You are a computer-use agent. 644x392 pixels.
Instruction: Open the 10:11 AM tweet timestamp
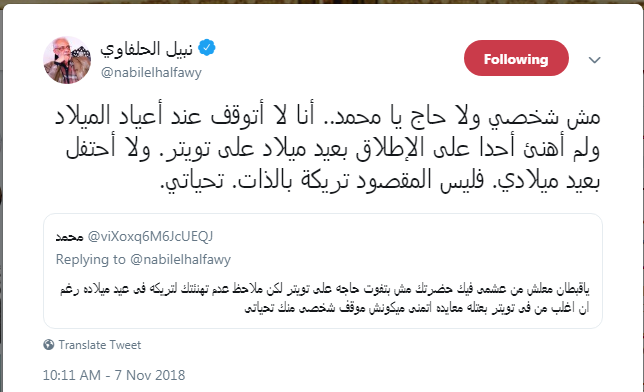72,375
